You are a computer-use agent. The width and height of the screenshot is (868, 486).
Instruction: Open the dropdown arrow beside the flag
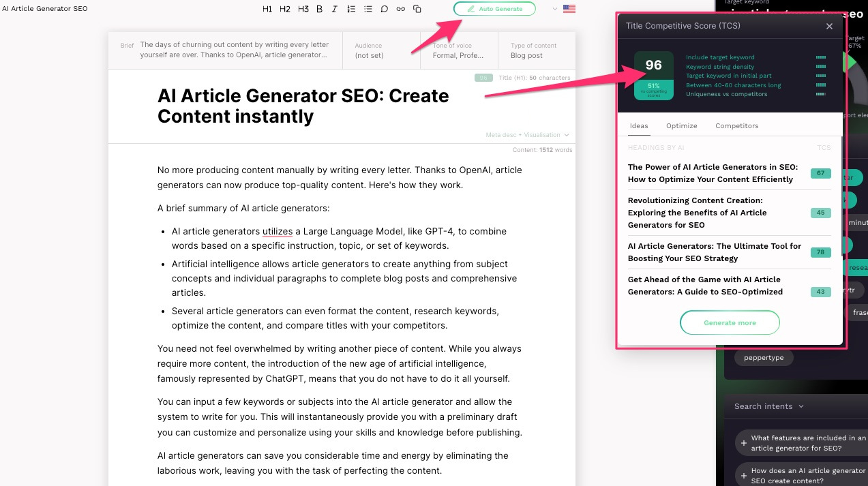point(555,9)
